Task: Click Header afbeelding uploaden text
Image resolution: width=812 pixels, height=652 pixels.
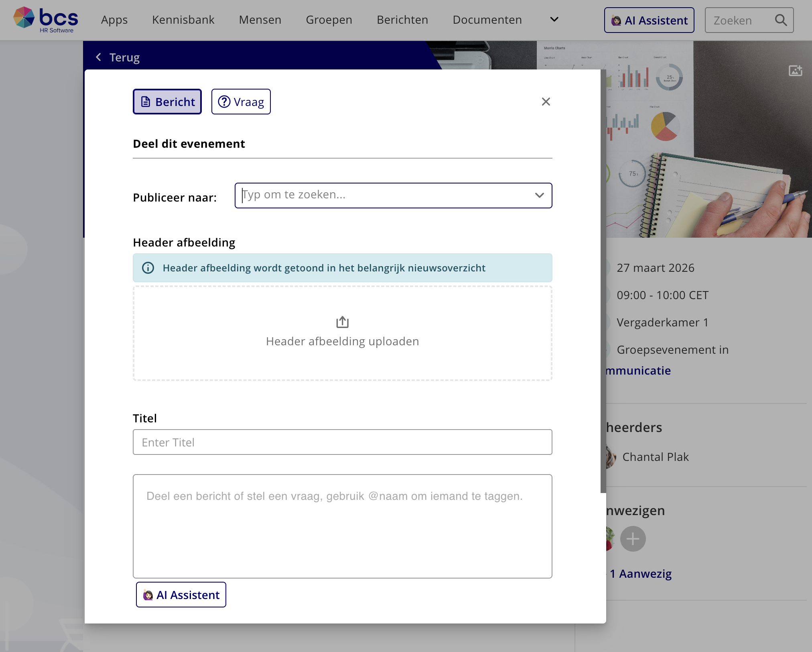Action: coord(343,341)
